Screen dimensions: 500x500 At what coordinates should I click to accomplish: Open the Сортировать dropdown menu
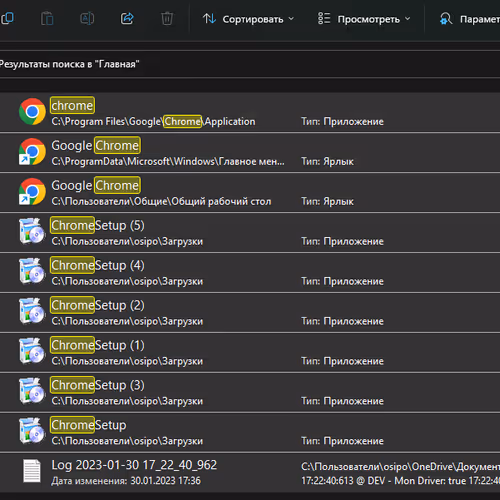249,19
